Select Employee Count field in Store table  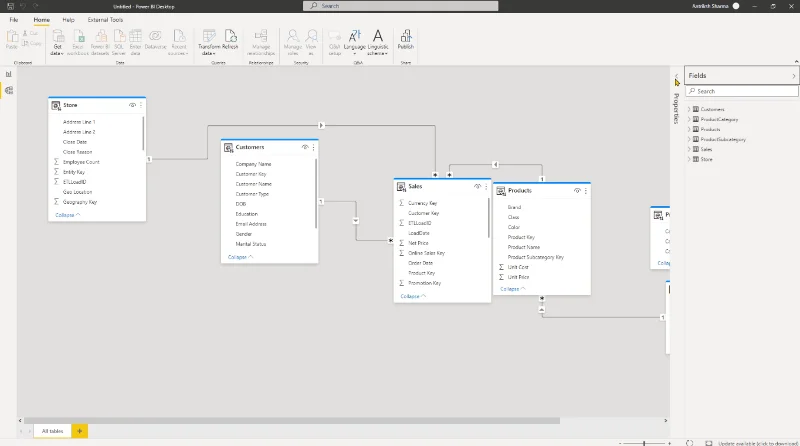(x=81, y=162)
